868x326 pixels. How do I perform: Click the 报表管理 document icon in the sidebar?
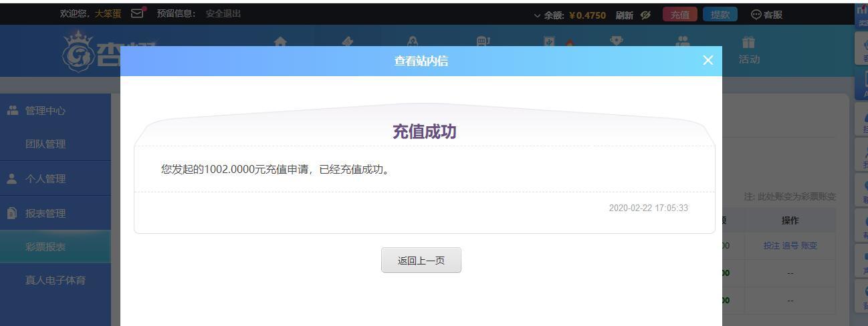(x=12, y=214)
